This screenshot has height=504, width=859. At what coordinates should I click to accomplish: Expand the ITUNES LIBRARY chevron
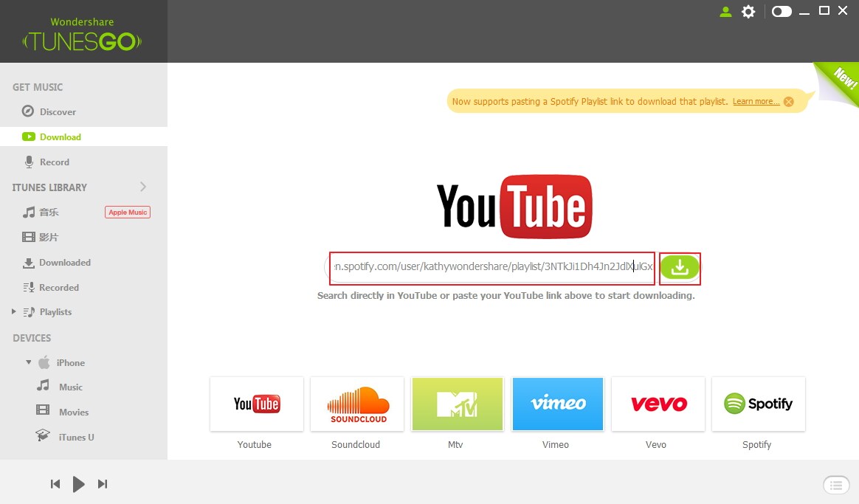pos(143,187)
